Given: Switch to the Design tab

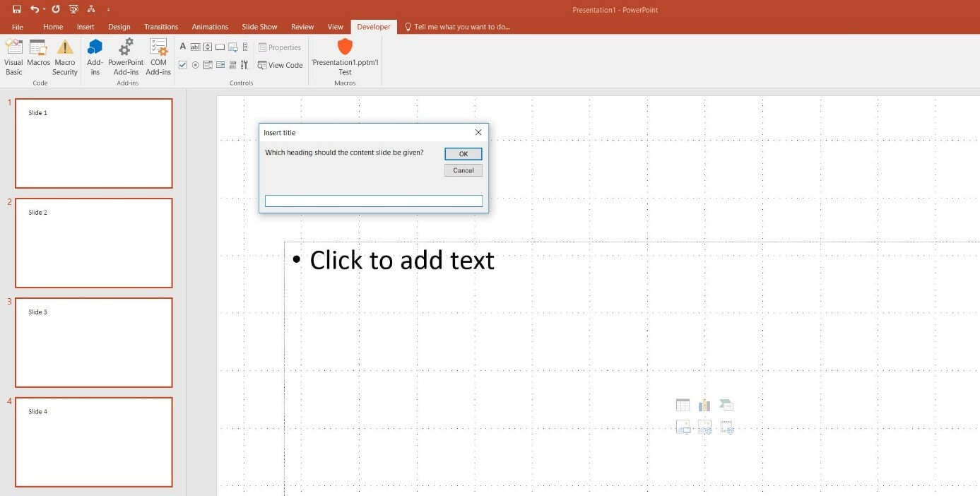Looking at the screenshot, I should 119,27.
